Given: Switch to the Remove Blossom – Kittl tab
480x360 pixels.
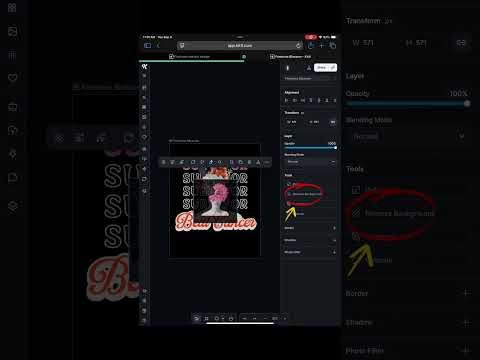Looking at the screenshot, I should 291,57.
